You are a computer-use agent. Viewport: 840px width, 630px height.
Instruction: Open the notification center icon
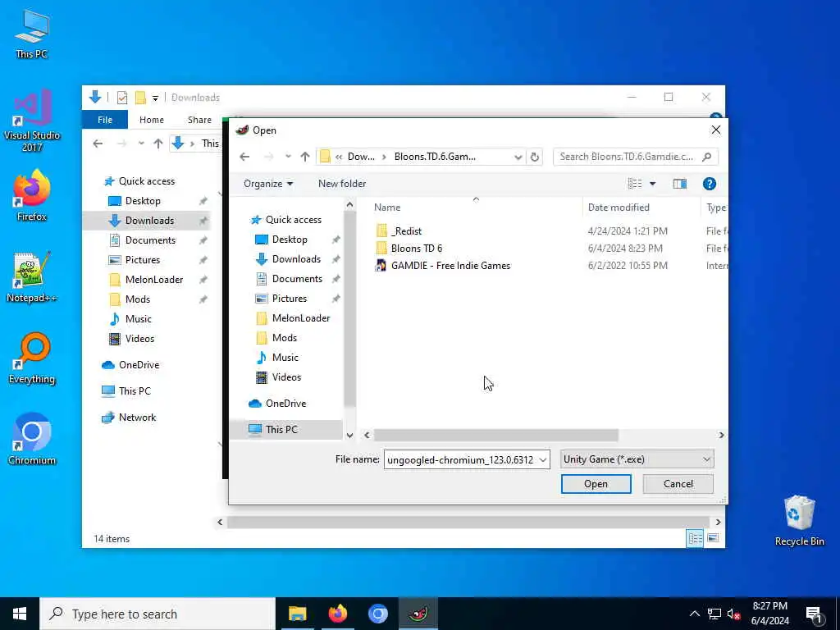tap(814, 614)
